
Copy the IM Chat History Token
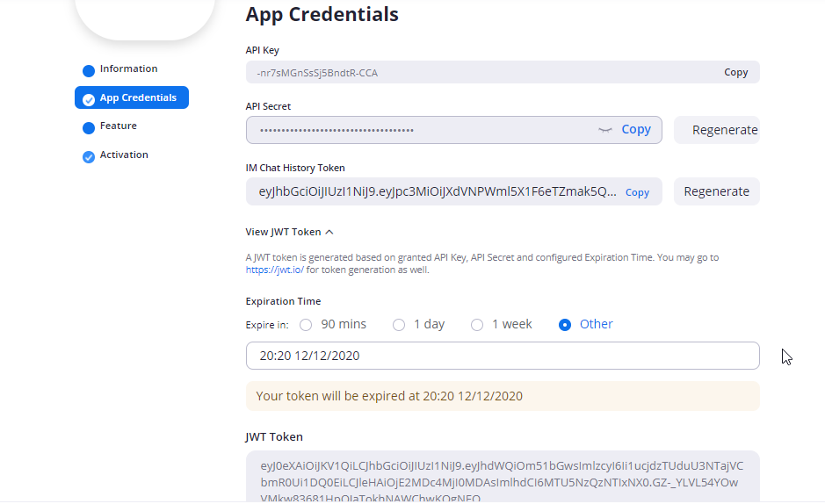coord(637,192)
